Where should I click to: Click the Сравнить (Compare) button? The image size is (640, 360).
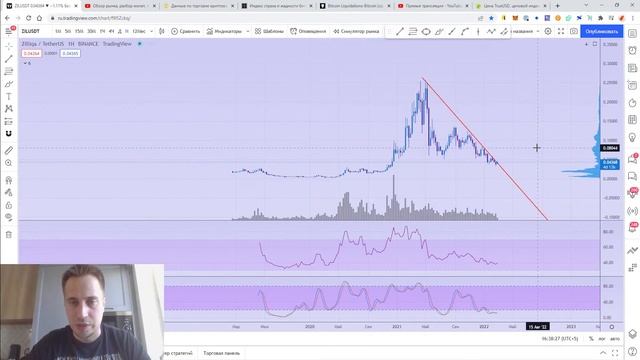[186, 31]
